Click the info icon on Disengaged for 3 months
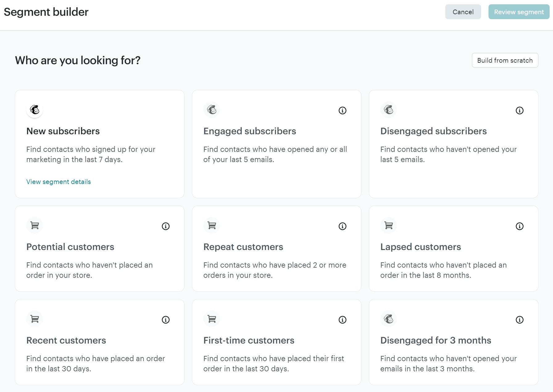553x392 pixels. coord(519,320)
